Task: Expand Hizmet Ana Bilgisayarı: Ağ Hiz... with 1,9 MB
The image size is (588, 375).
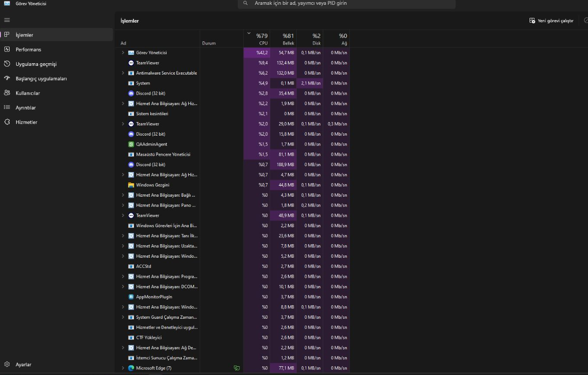Action: 123,103
